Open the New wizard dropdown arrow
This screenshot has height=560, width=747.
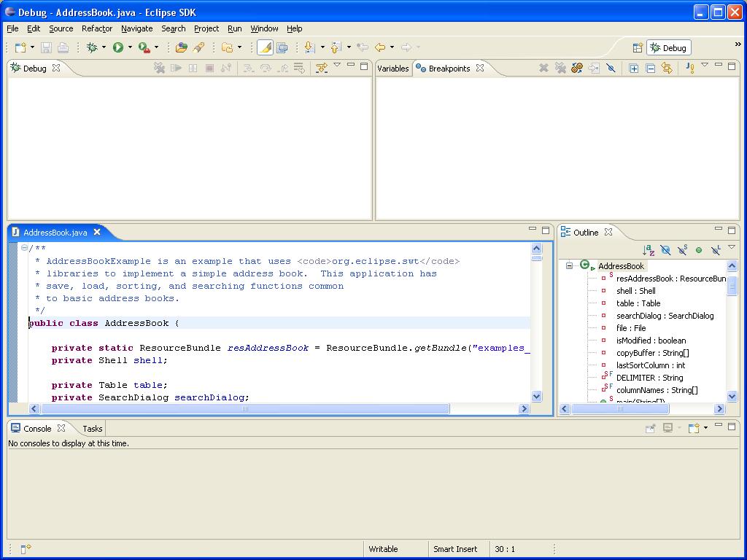[x=32, y=47]
